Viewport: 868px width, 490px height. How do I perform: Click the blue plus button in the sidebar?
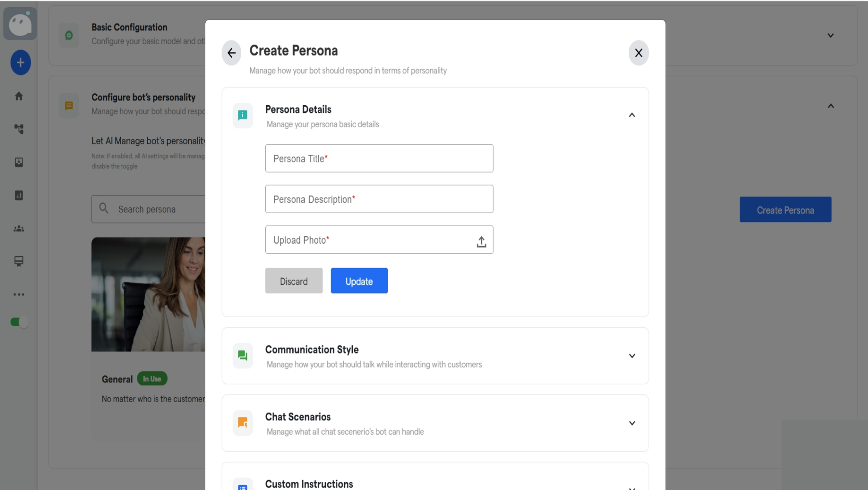pos(20,62)
